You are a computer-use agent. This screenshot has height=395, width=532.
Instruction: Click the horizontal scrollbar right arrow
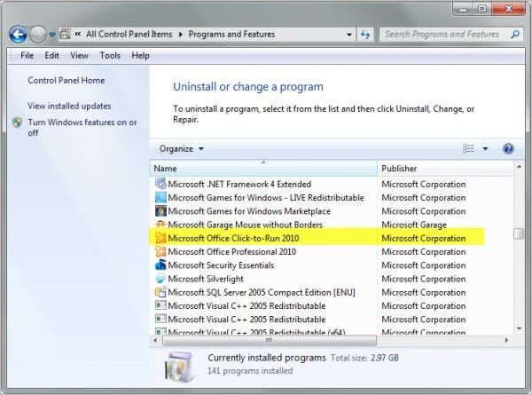[x=507, y=340]
